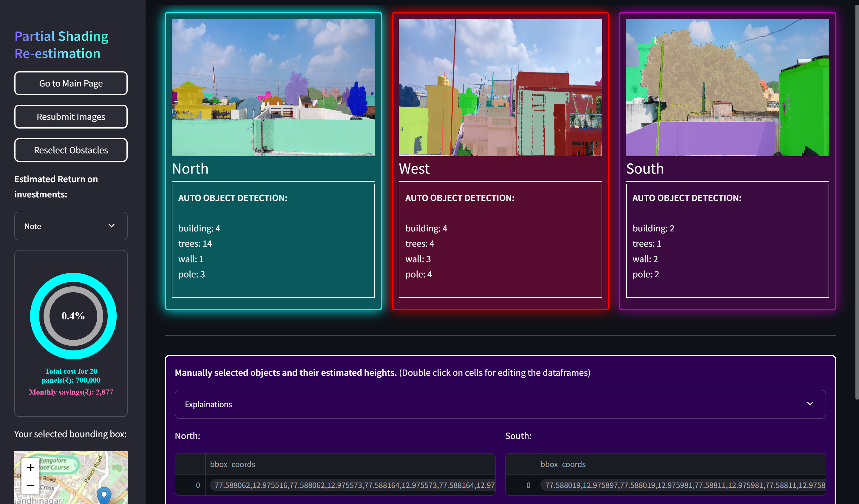Viewport: 859px width, 504px height.
Task: Click the map zoom out minus button
Action: pos(30,485)
